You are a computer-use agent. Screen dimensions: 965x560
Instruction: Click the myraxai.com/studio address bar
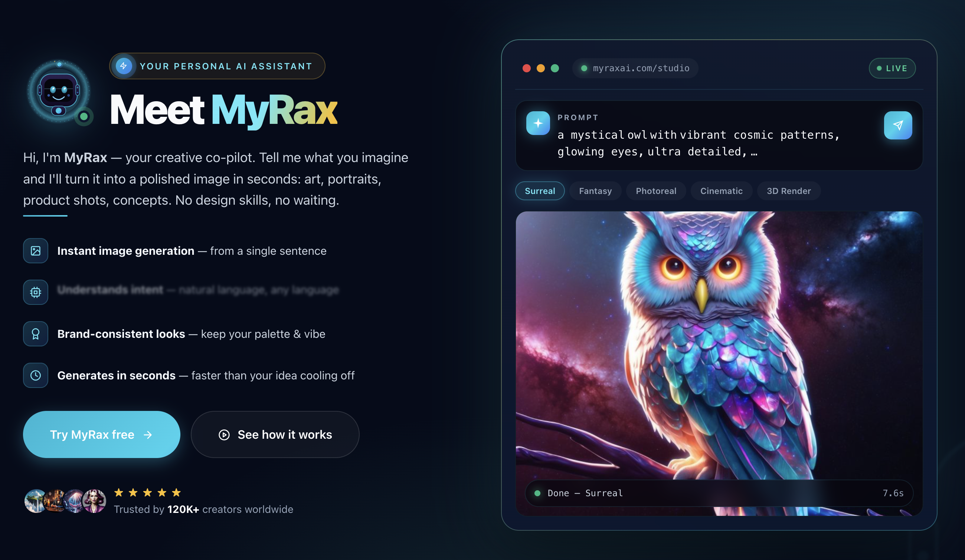pyautogui.click(x=635, y=68)
